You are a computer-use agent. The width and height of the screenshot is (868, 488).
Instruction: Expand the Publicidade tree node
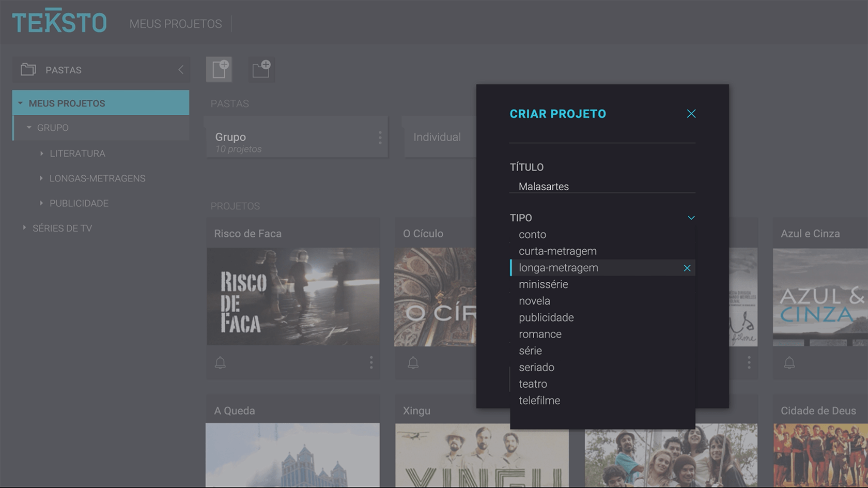pyautogui.click(x=41, y=203)
